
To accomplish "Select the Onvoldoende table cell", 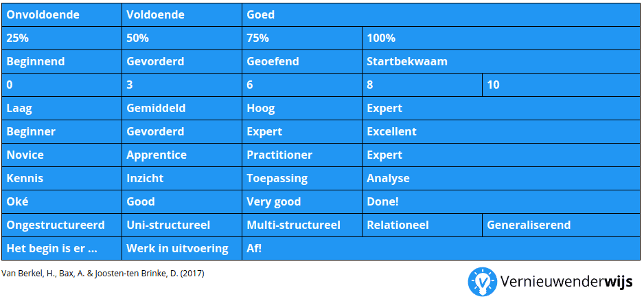I will [x=62, y=15].
